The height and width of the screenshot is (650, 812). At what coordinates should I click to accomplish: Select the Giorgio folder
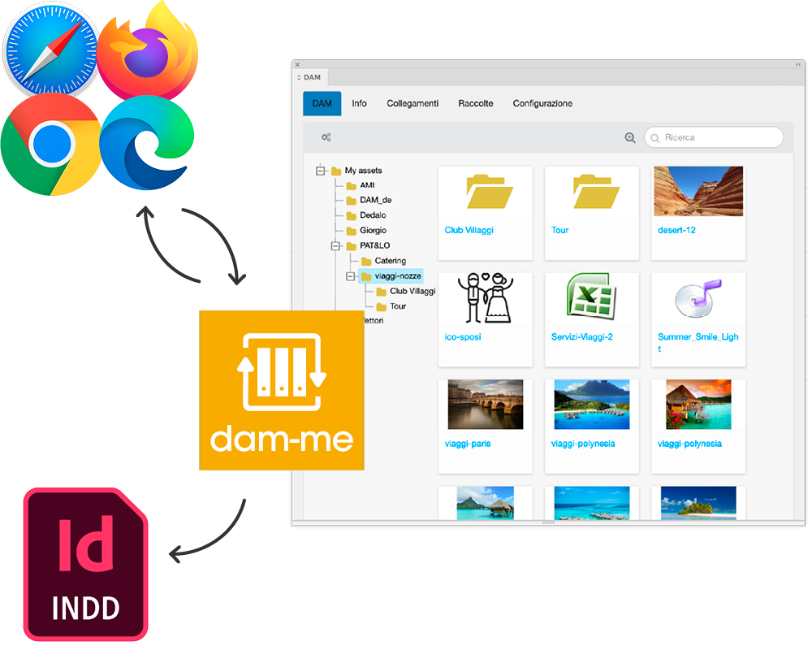pyautogui.click(x=367, y=230)
